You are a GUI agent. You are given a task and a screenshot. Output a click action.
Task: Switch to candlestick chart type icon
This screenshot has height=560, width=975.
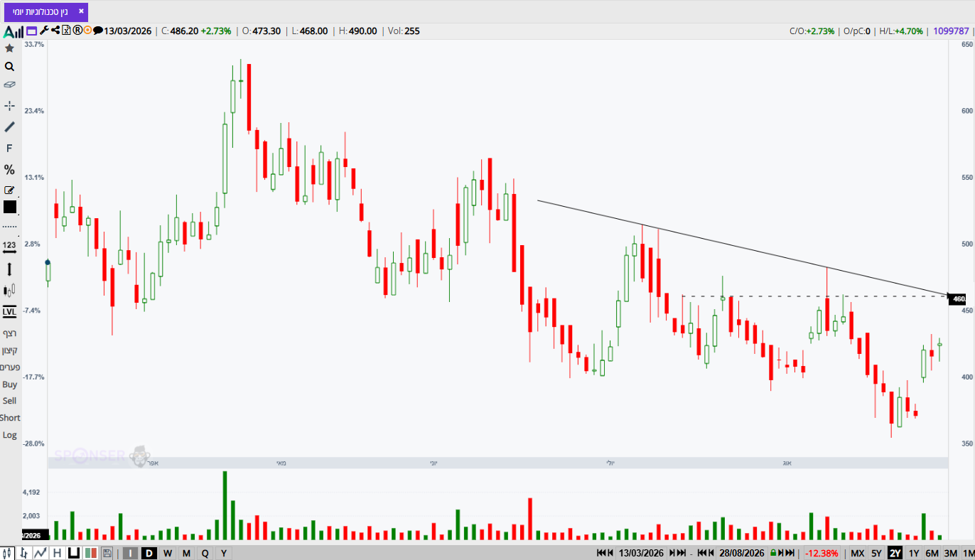click(9, 553)
